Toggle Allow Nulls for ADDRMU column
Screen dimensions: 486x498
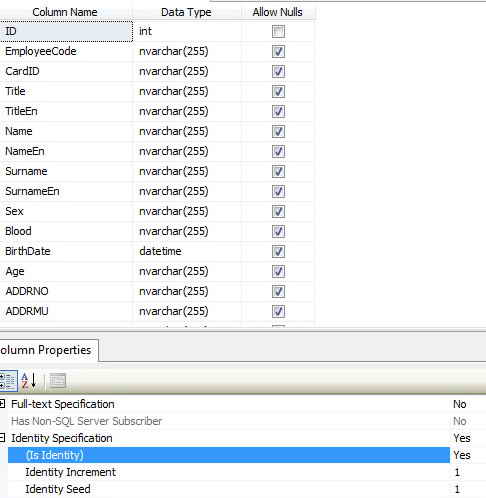click(278, 312)
